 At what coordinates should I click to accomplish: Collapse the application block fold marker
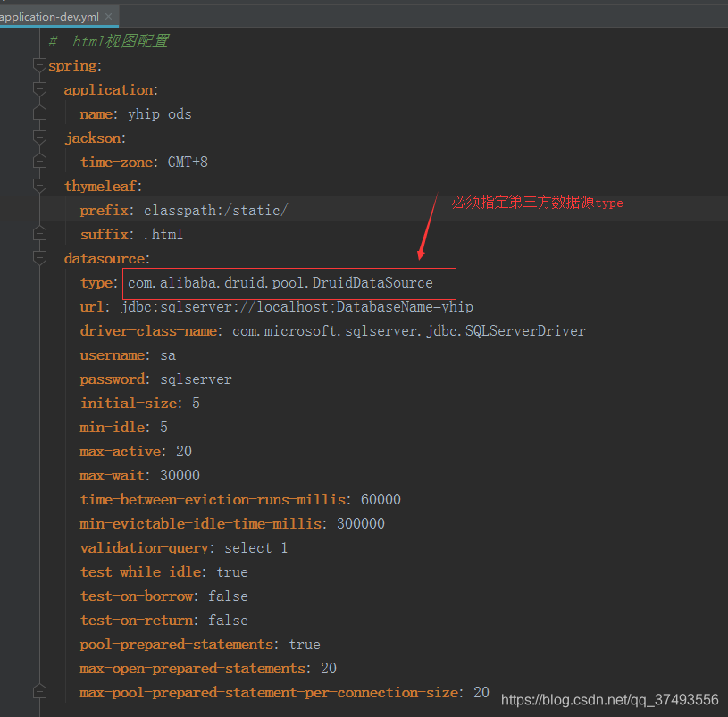point(40,89)
